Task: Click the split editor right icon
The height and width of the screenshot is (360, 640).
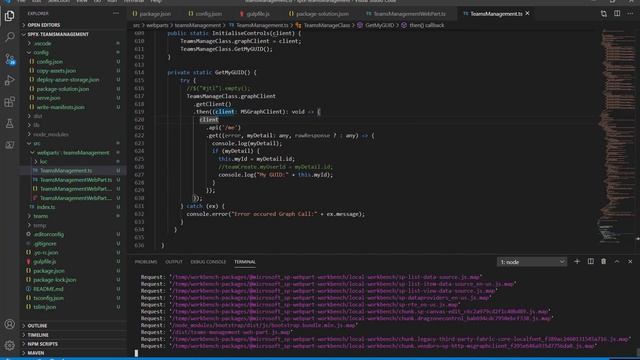Action: pos(617,13)
